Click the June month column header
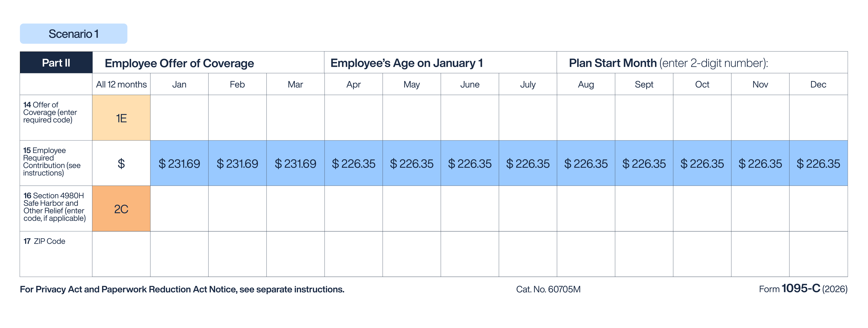Viewport: 868px width, 328px height. coord(470,84)
